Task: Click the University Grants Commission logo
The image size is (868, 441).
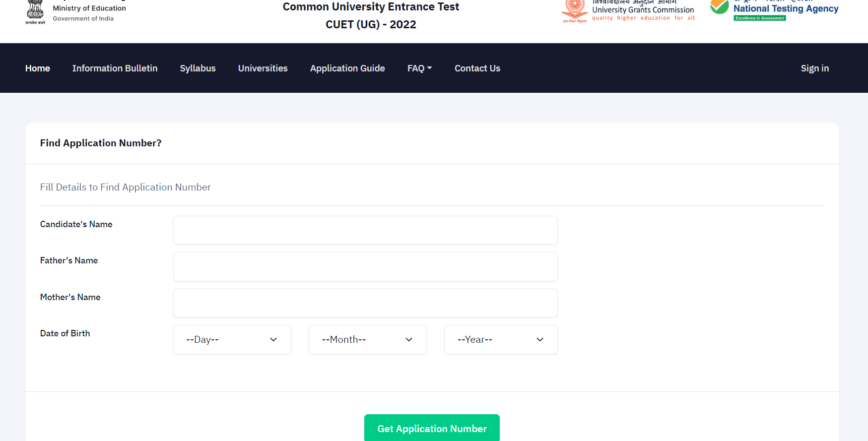Action: coord(574,12)
